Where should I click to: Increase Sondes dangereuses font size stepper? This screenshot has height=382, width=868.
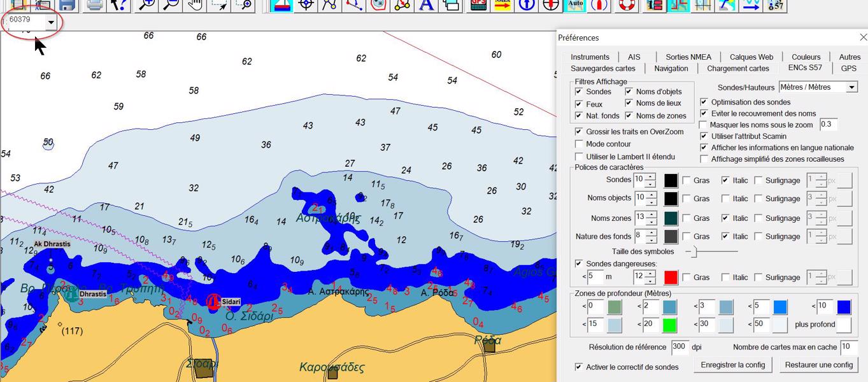coord(650,274)
